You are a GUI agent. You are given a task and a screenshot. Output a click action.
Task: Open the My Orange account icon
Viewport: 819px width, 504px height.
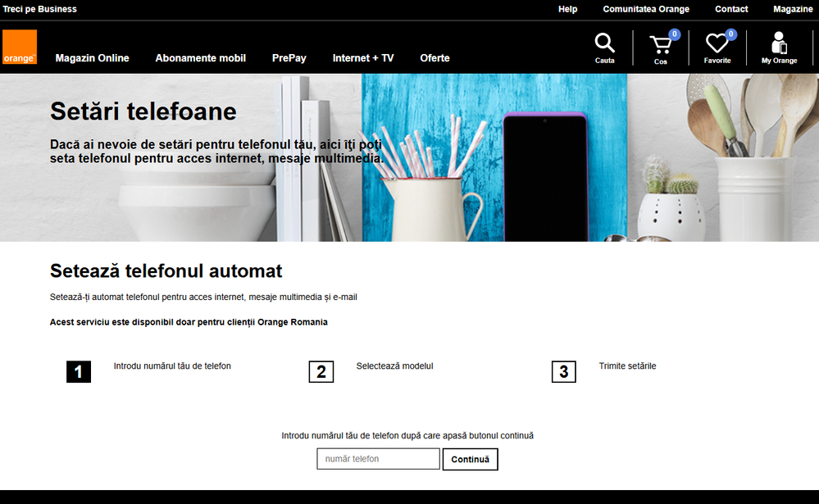[779, 45]
